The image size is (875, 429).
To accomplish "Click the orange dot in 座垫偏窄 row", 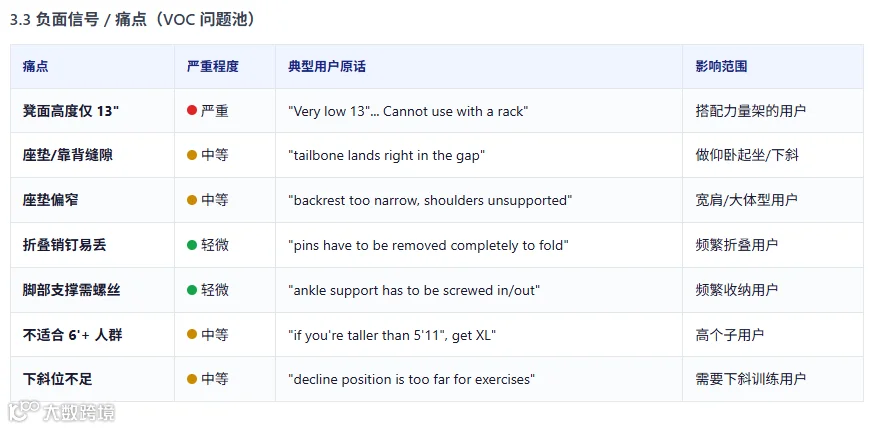I will point(192,200).
